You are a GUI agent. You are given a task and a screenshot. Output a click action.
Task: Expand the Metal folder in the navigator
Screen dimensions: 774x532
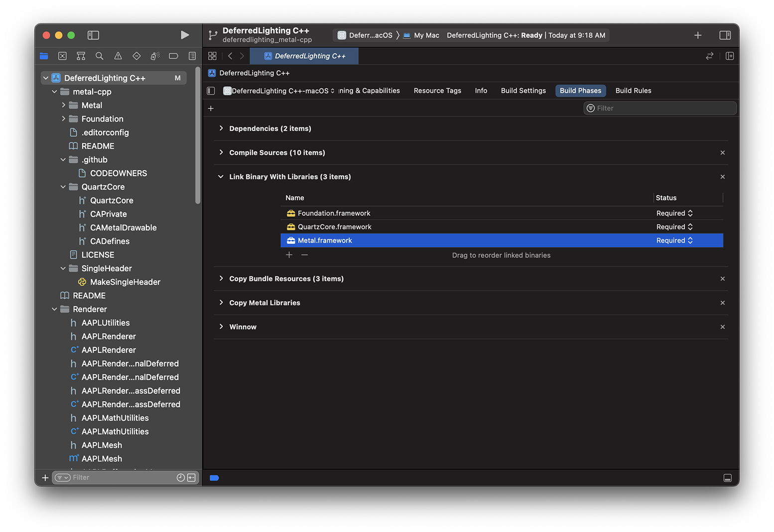[x=63, y=105]
